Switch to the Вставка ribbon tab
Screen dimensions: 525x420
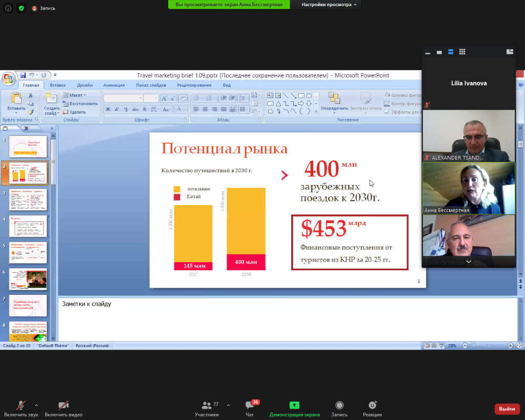[x=57, y=85]
